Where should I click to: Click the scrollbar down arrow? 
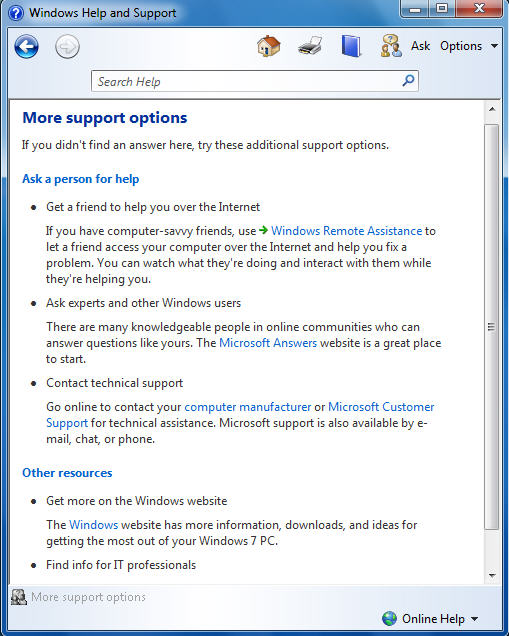coord(492,575)
